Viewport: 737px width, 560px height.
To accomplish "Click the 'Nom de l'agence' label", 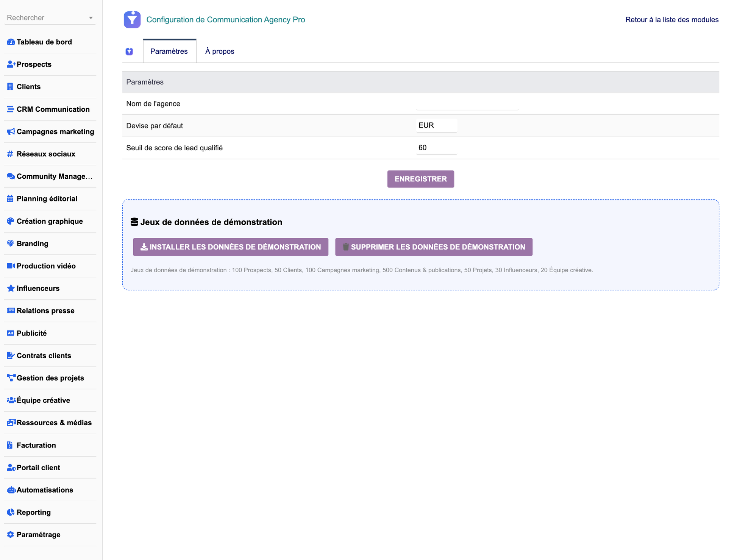I will pyautogui.click(x=153, y=104).
